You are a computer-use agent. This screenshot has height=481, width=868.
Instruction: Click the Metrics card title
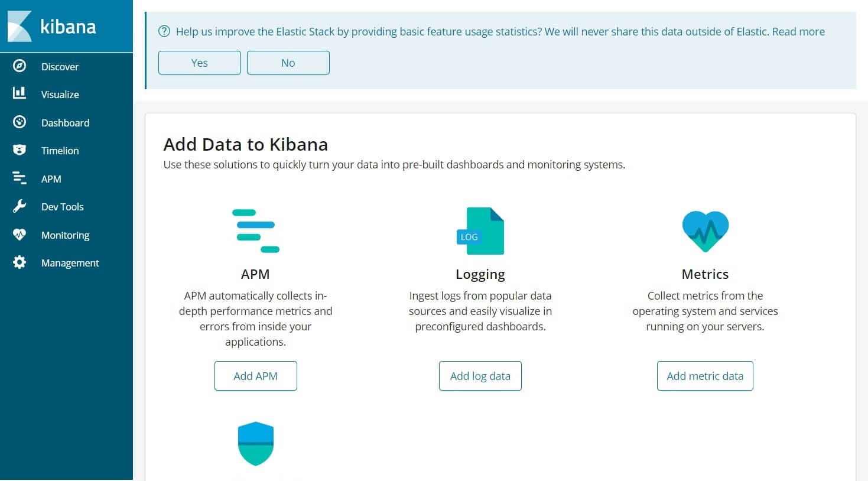tap(705, 274)
